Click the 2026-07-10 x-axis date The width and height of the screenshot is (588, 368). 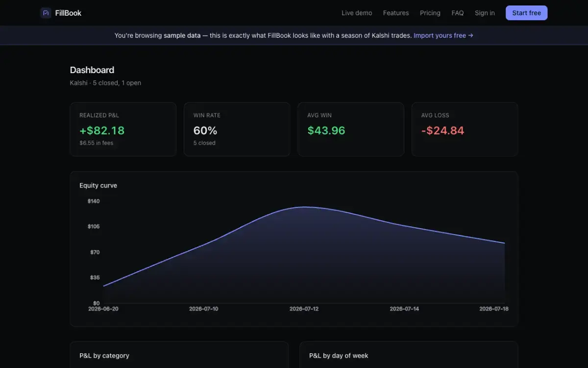204,309
